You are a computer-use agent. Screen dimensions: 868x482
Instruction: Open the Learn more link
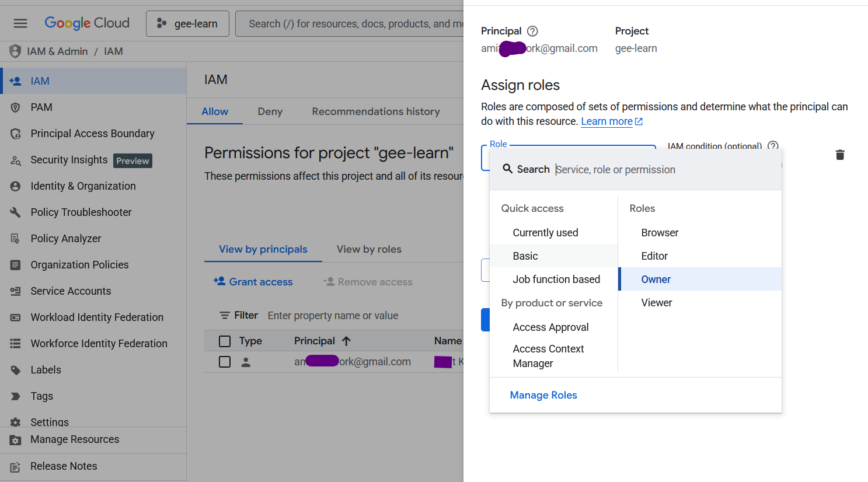pyautogui.click(x=607, y=121)
